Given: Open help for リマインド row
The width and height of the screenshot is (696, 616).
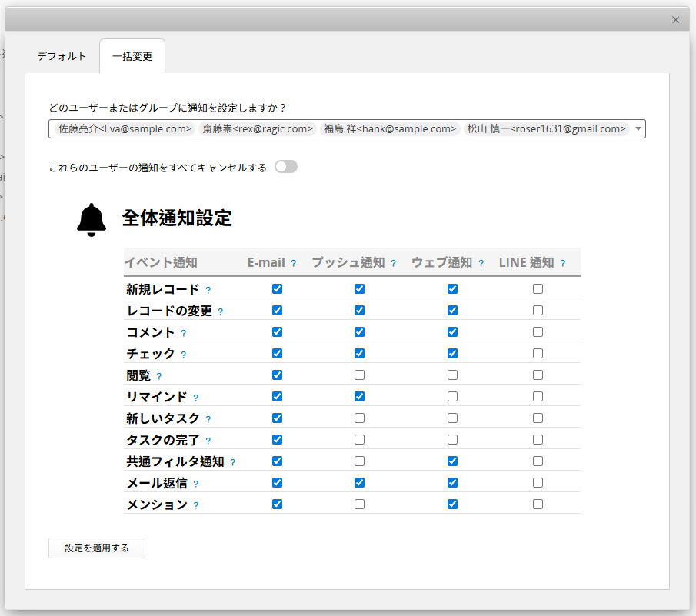Looking at the screenshot, I should coord(196,398).
